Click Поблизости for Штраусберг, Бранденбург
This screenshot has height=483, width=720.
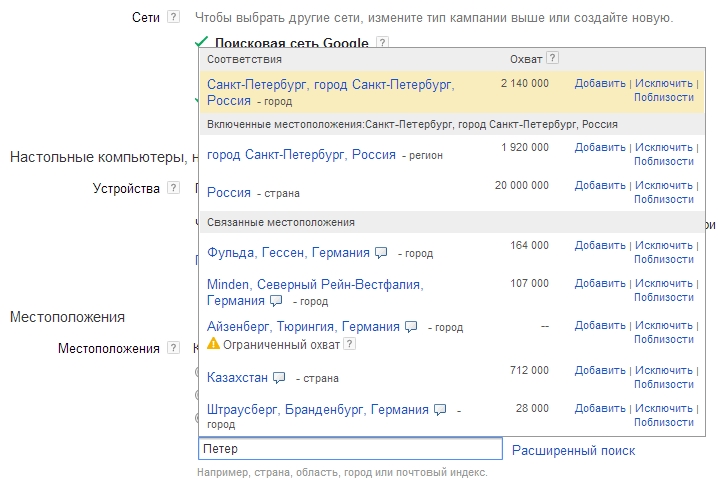pos(664,422)
